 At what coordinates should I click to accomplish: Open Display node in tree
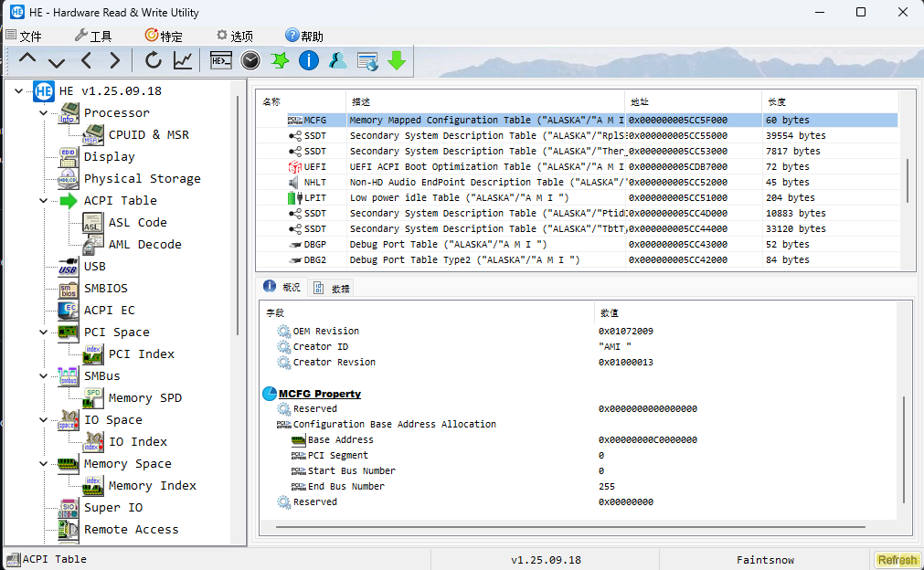[109, 156]
